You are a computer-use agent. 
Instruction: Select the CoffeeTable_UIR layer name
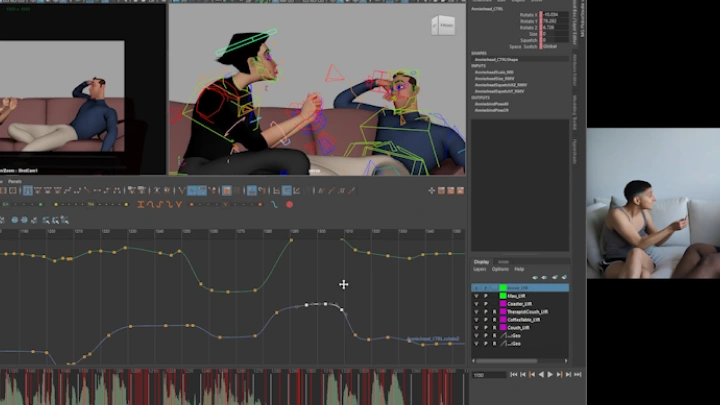(524, 320)
